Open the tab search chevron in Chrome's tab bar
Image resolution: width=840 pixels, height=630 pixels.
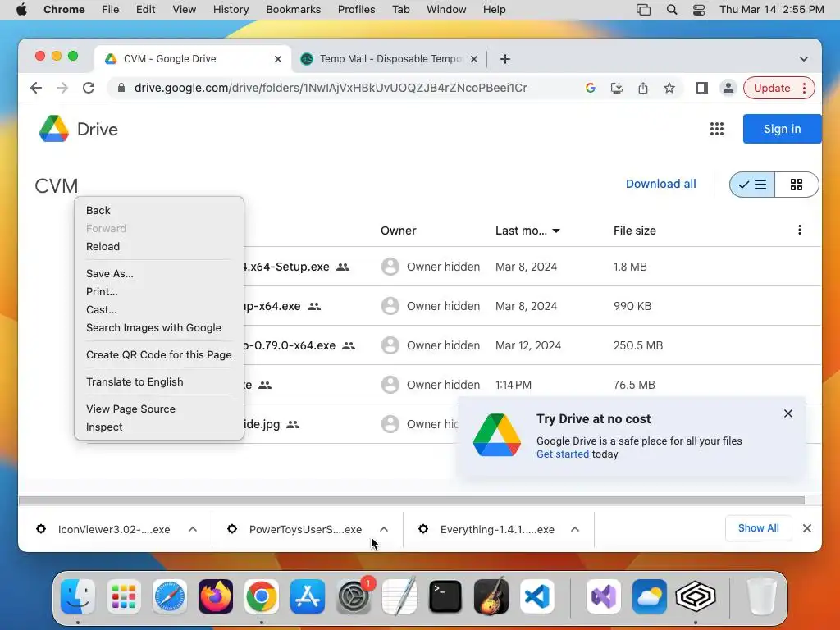pos(804,59)
